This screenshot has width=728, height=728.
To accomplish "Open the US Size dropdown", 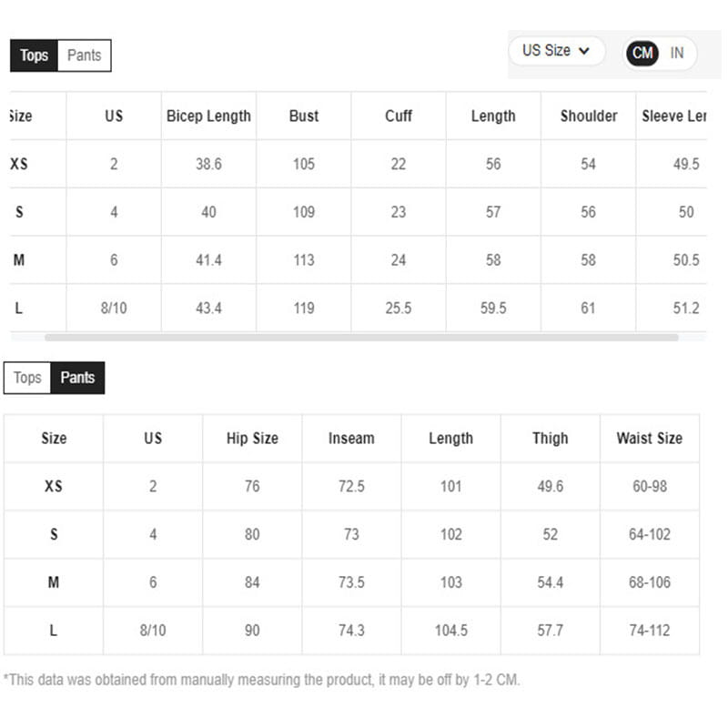I will (556, 51).
